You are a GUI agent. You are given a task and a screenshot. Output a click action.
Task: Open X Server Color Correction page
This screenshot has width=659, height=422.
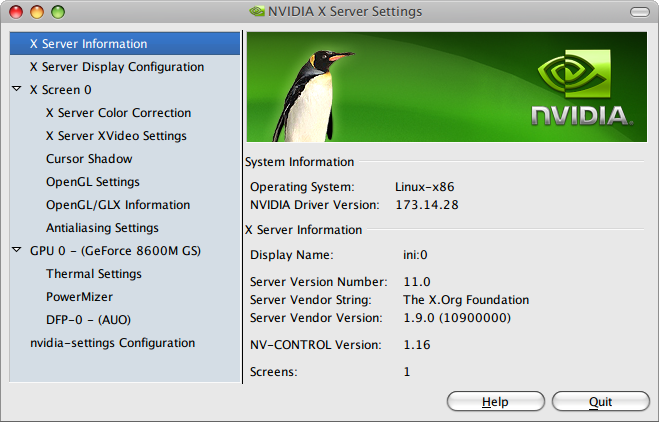(x=119, y=113)
